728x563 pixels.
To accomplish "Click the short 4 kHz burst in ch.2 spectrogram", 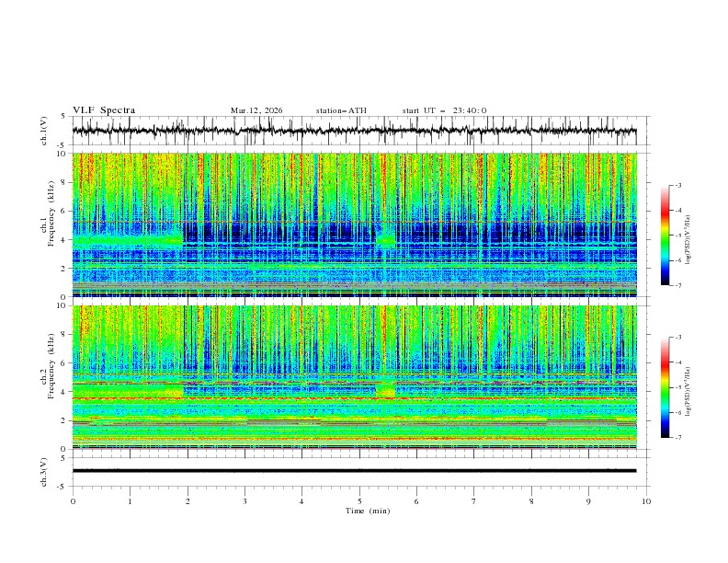I will click(x=385, y=390).
